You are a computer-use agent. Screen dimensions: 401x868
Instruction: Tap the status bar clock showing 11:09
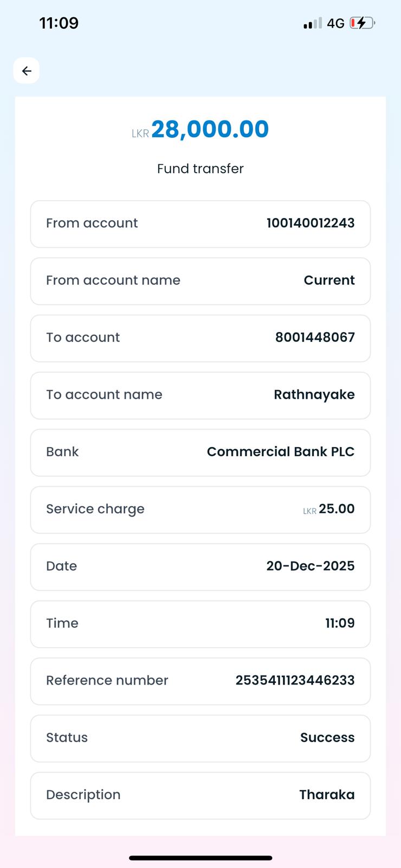point(59,23)
